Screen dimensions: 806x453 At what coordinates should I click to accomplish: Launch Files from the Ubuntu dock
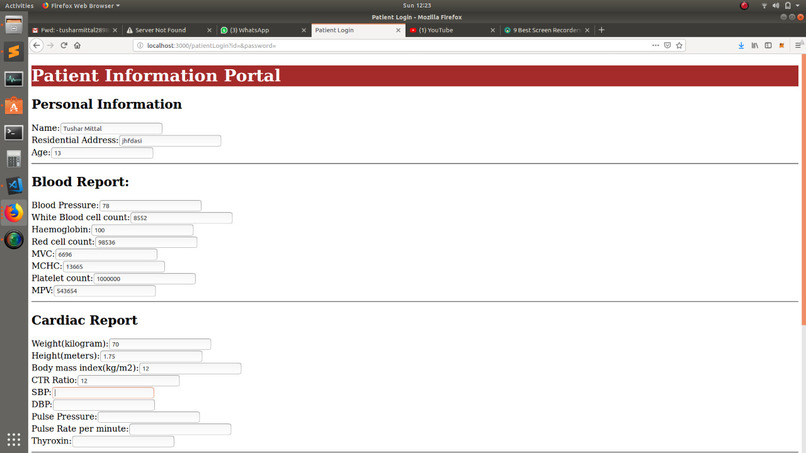[14, 25]
